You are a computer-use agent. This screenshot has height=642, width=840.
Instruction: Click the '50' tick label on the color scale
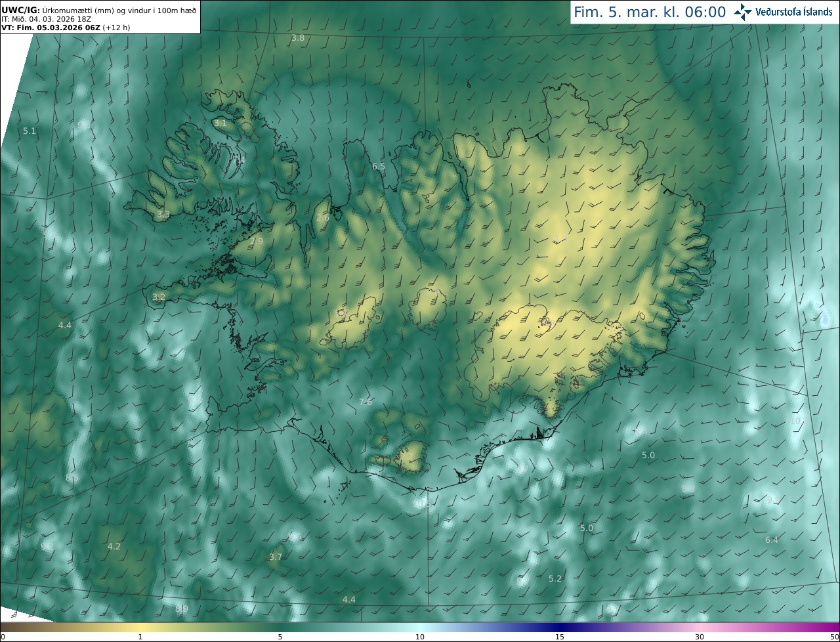834,637
